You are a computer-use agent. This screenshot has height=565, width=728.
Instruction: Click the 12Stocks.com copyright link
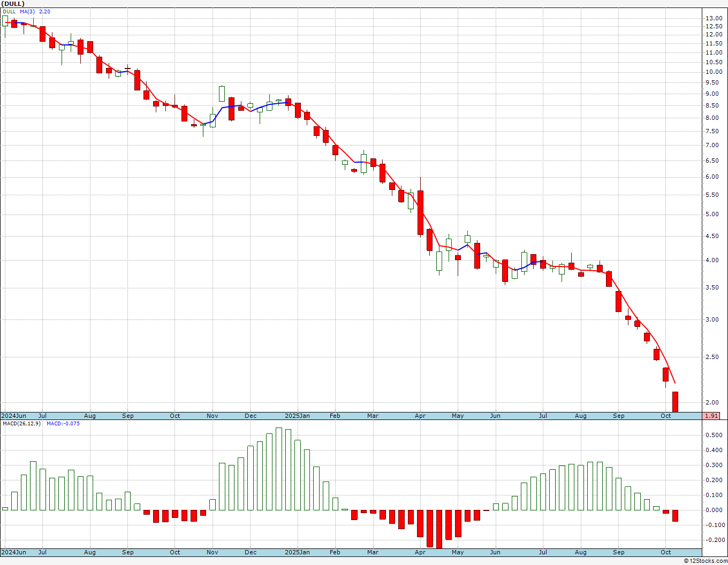[706, 561]
